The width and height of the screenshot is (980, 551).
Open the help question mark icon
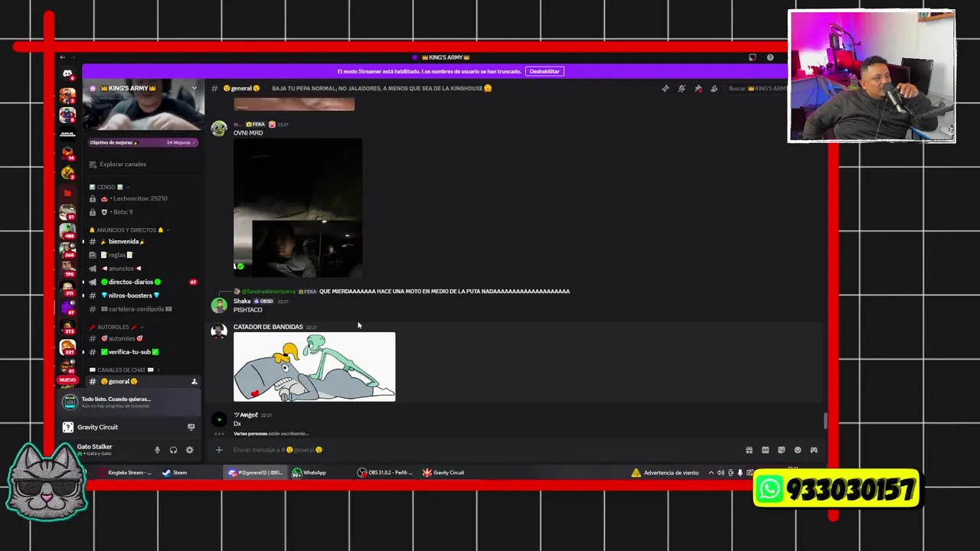tap(770, 57)
